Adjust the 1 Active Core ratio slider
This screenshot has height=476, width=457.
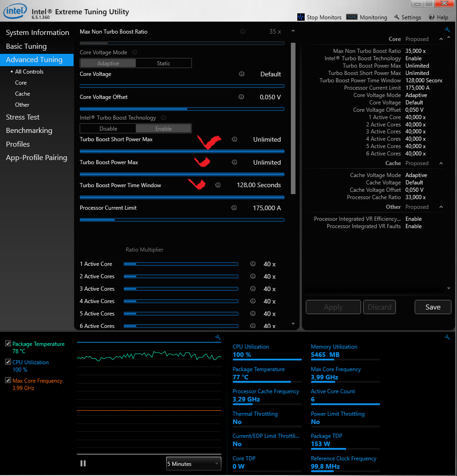[x=181, y=264]
